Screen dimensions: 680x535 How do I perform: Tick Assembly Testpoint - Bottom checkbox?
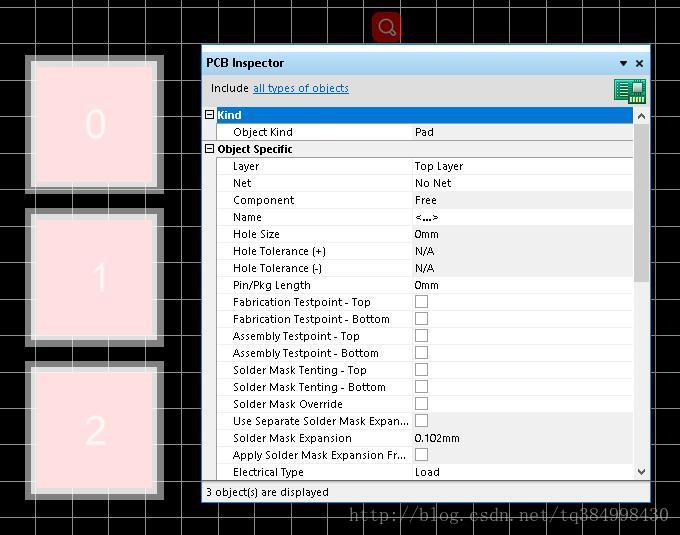pyautogui.click(x=421, y=352)
